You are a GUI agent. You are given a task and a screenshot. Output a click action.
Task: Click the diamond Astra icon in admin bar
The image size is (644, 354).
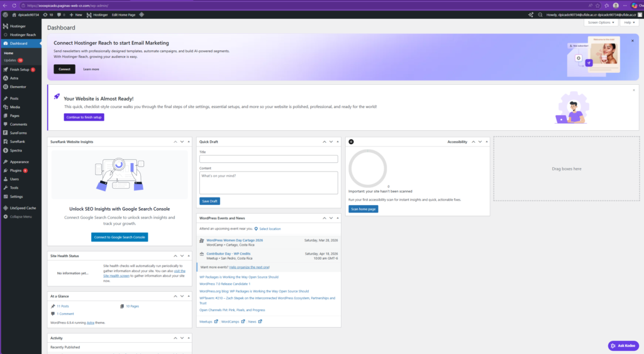pos(142,15)
